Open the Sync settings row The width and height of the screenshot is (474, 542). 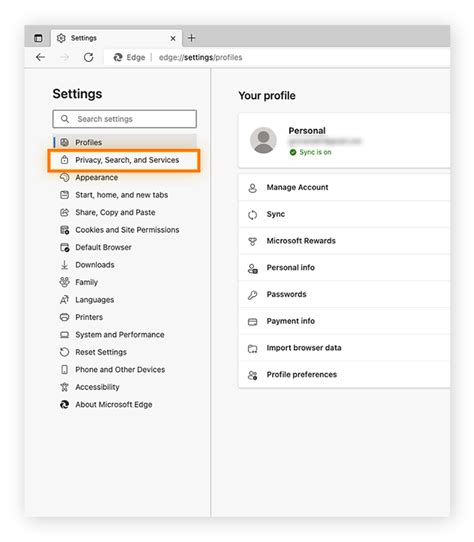click(344, 214)
